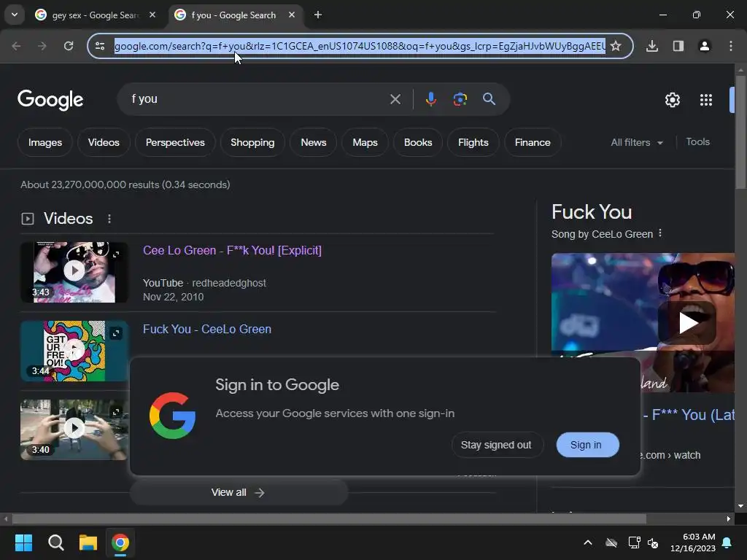The height and width of the screenshot is (560, 747).
Task: Close the 'f you - Google Search' tab
Action: coord(292,15)
